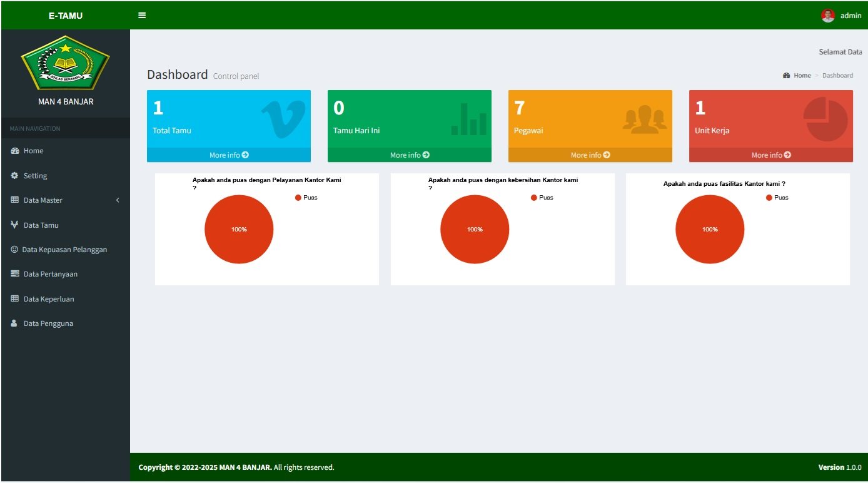Viewport: 868px width, 483px height.
Task: Open More info for Tamu Hari Ini
Action: coord(409,155)
